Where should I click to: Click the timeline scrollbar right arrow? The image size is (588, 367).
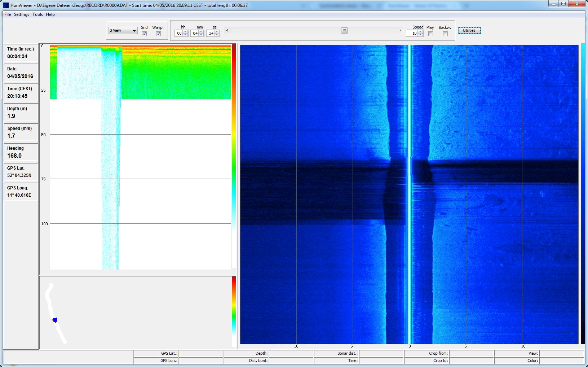400,31
